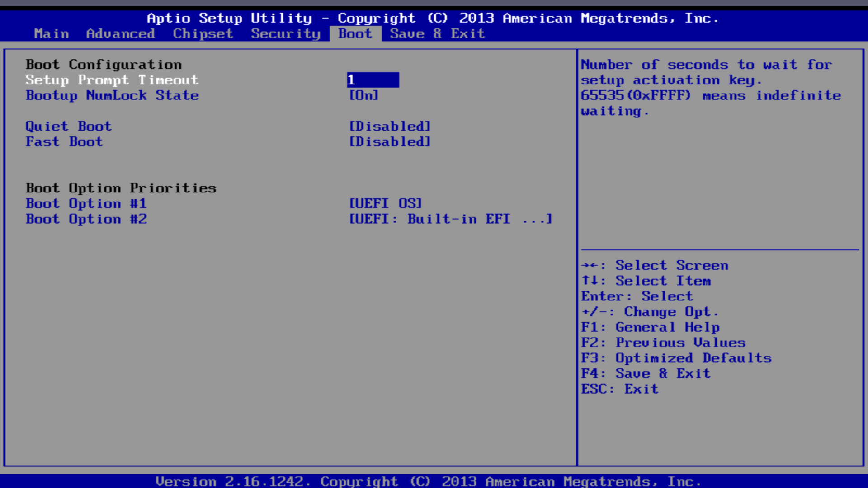Click the Boot Option #2 label
The height and width of the screenshot is (488, 868).
[x=86, y=219]
